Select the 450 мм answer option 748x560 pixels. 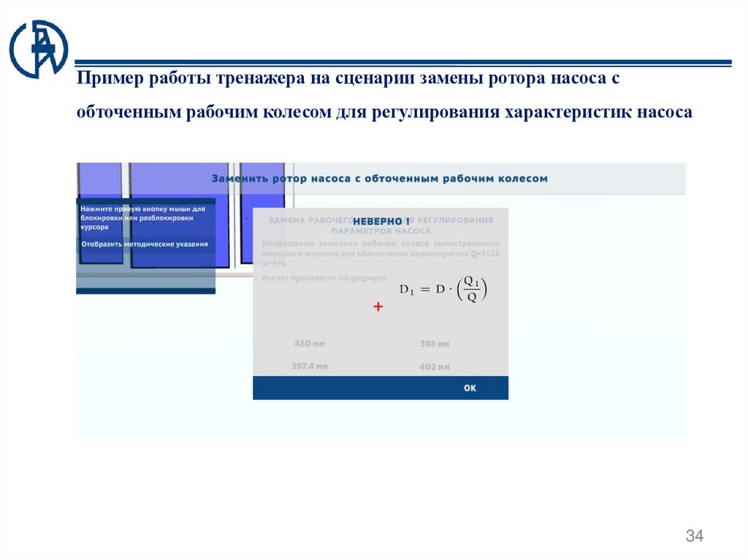coord(310,343)
